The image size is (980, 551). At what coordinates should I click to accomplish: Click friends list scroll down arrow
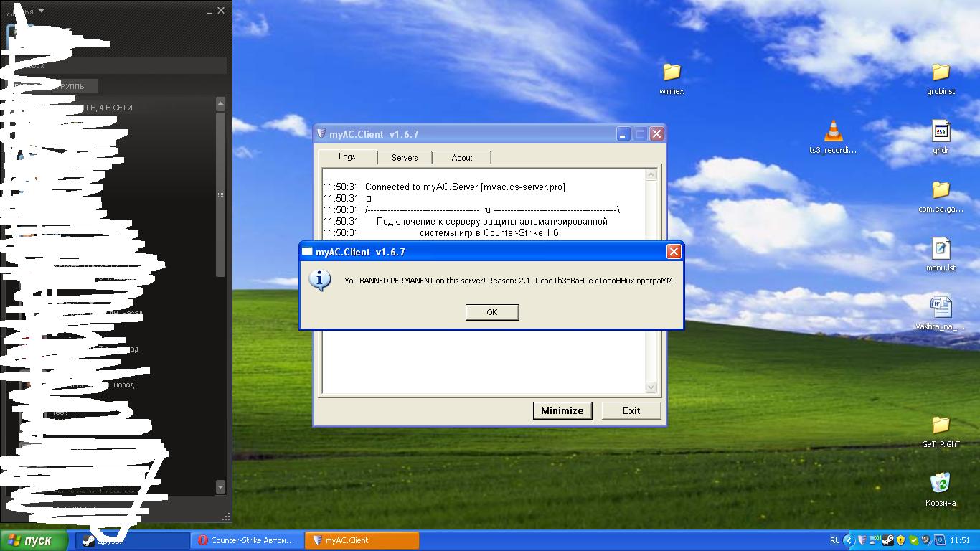(x=220, y=487)
